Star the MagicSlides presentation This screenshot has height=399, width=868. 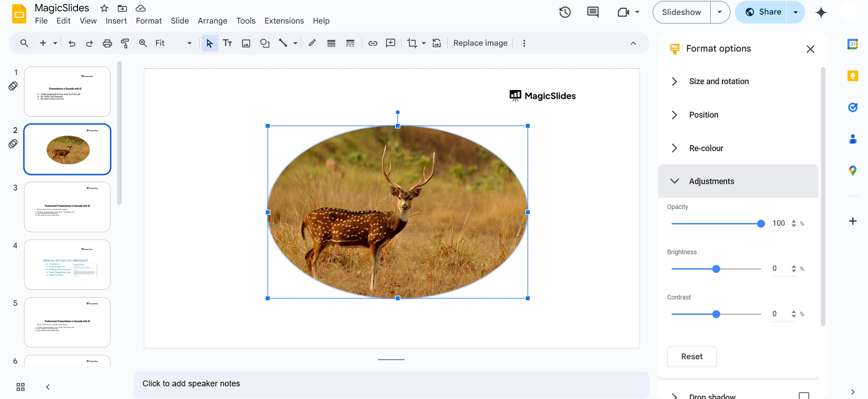click(104, 8)
